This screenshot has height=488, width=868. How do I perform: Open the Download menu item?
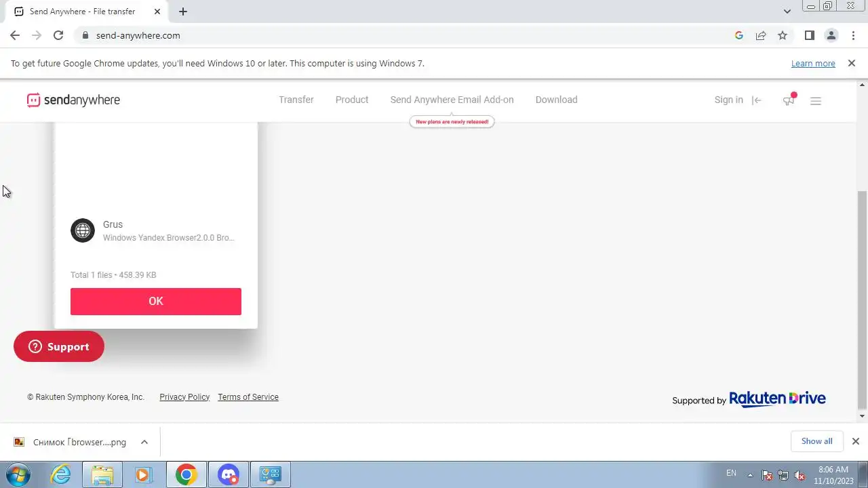[556, 100]
